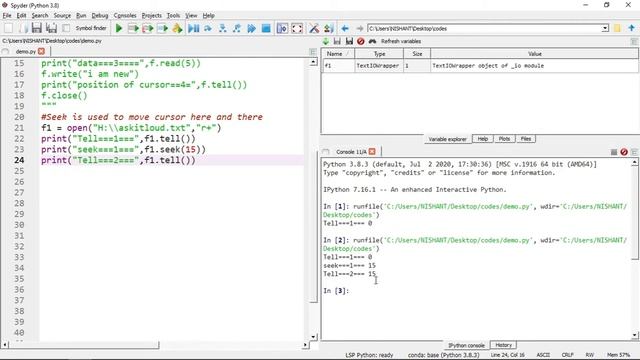Switch to IPython console tab

466,345
